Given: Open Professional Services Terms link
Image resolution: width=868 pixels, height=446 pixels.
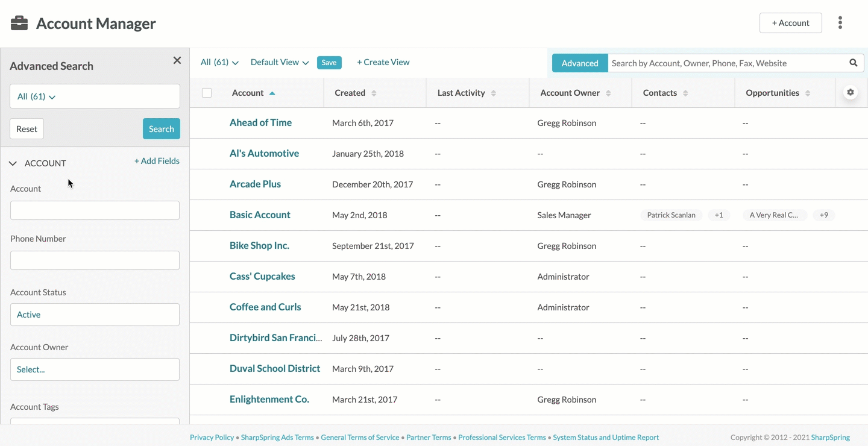Looking at the screenshot, I should pos(502,438).
